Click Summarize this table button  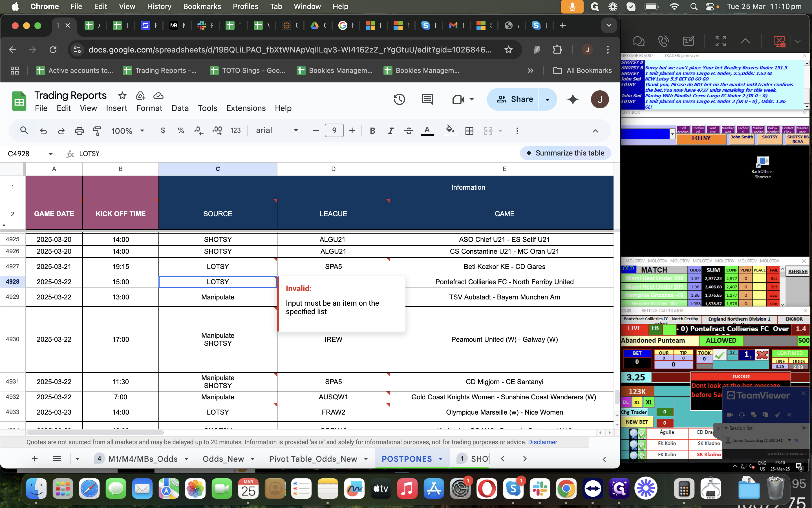565,153
